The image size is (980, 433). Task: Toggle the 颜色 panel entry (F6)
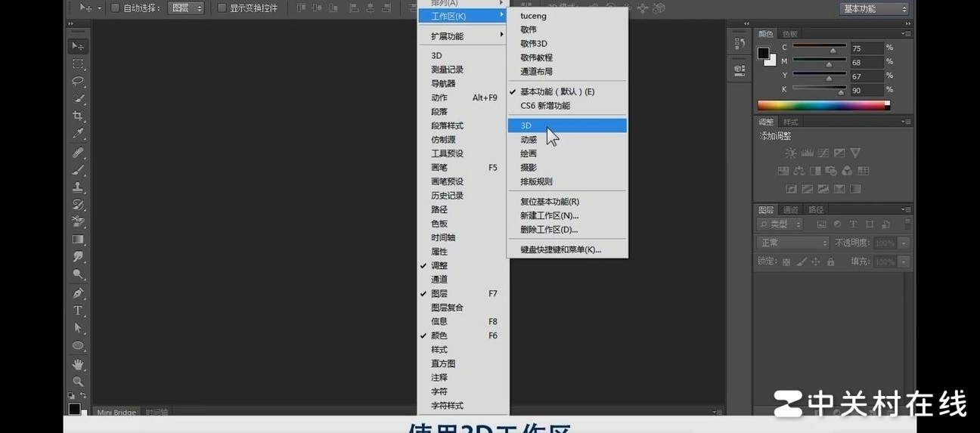coord(463,336)
